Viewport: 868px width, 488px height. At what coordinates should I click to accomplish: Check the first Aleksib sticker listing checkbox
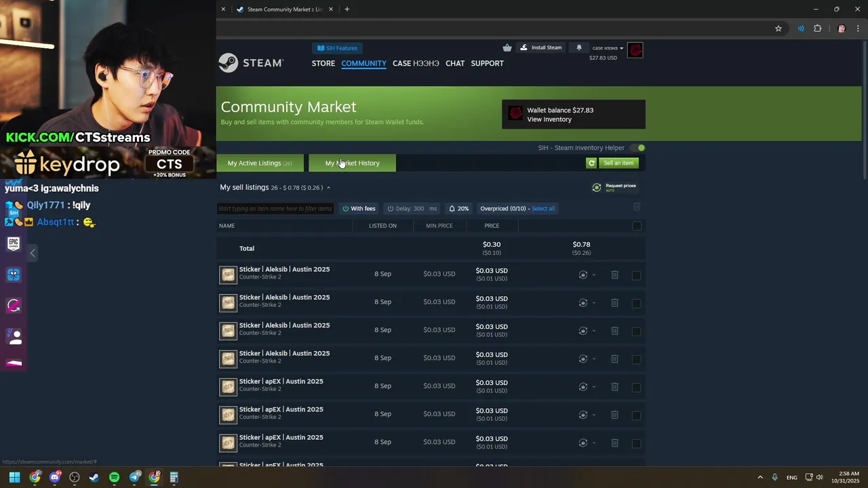(x=636, y=275)
